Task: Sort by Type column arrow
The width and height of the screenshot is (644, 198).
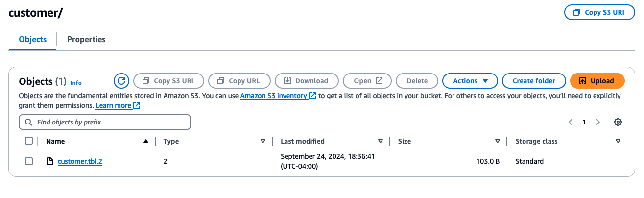Action: (263, 141)
